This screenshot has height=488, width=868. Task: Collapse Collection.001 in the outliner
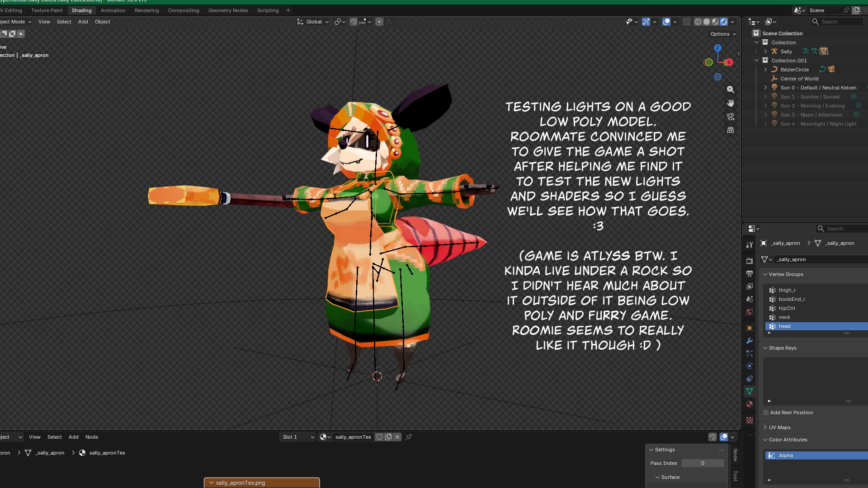[757, 61]
